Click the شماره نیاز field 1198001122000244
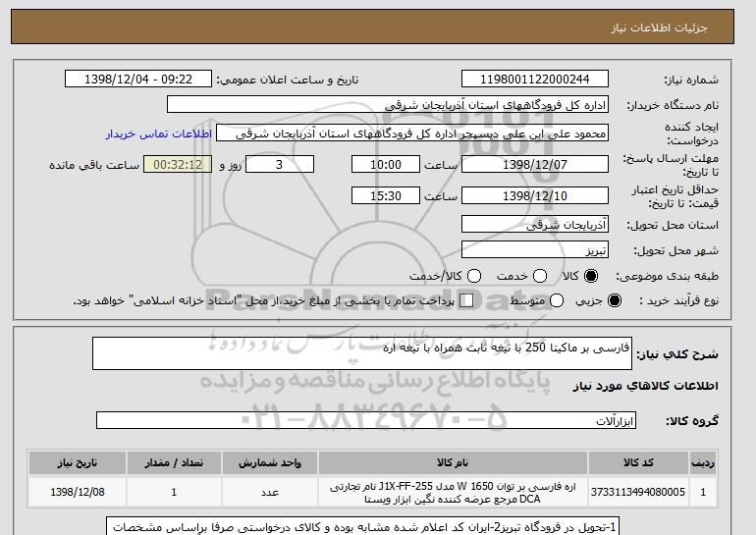Screen dimensions: 756x535 pyautogui.click(x=535, y=80)
